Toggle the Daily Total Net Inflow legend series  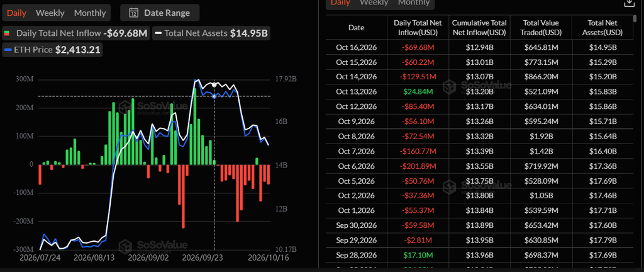(75, 33)
